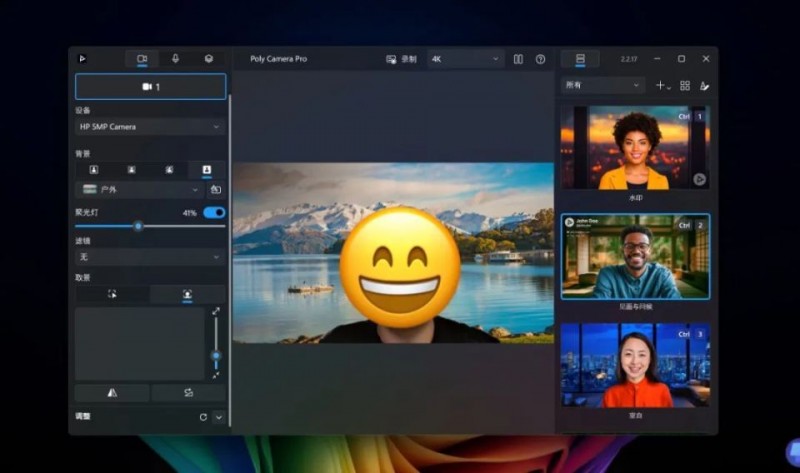The height and width of the screenshot is (473, 800).
Task: Turn off the 聚光灯 spotlight toggle
Action: tap(214, 212)
